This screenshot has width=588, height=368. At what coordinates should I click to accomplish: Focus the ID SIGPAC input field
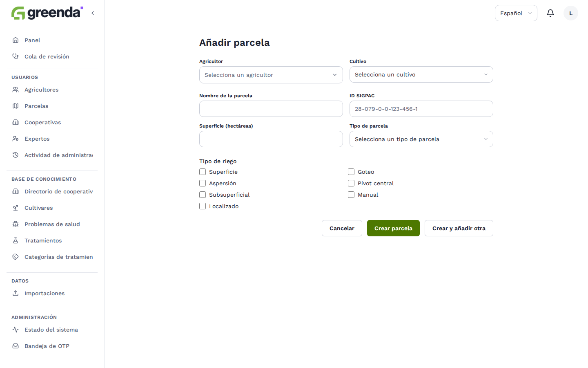pos(421,109)
